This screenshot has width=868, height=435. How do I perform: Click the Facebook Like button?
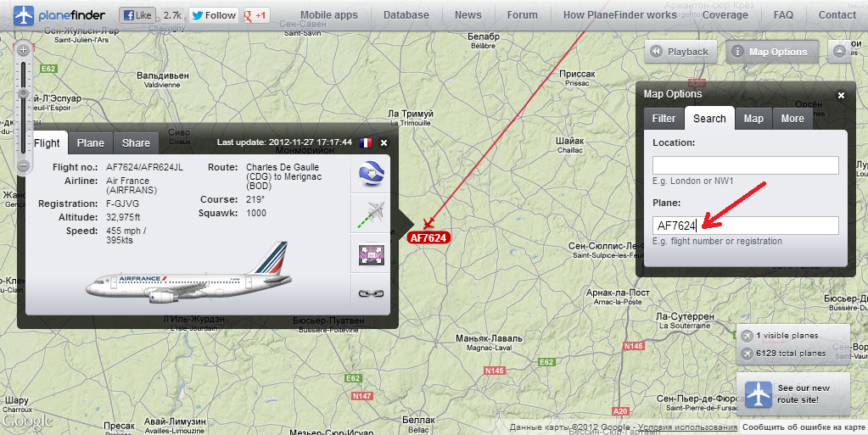point(137,15)
